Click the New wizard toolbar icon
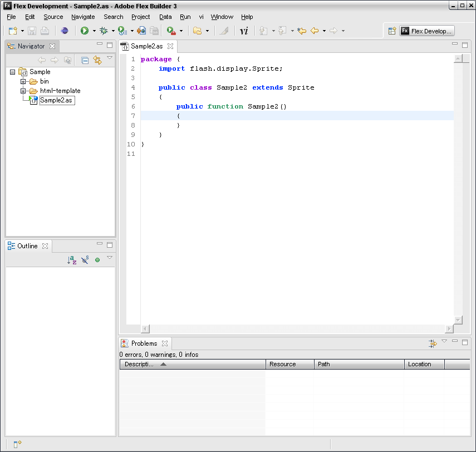476x452 pixels. pos(13,31)
